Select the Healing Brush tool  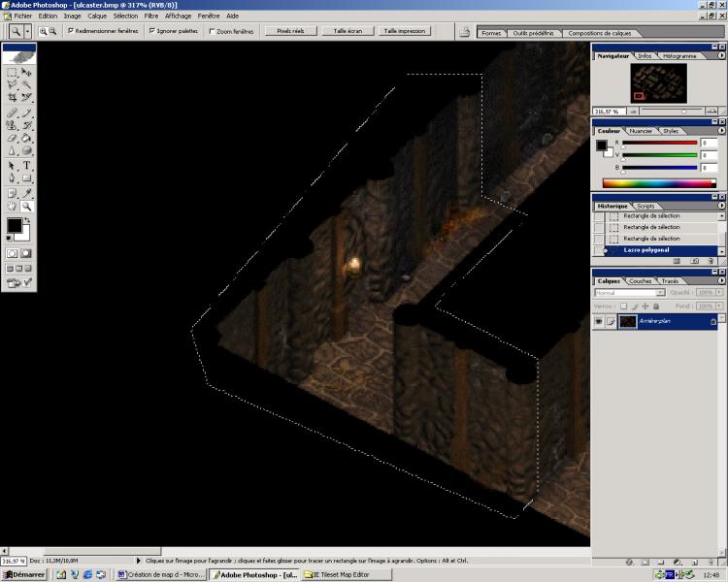coord(12,113)
